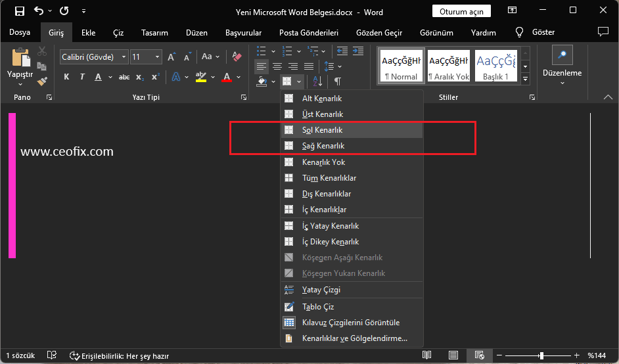
Task: Toggle bold K formatting
Action: (x=66, y=77)
